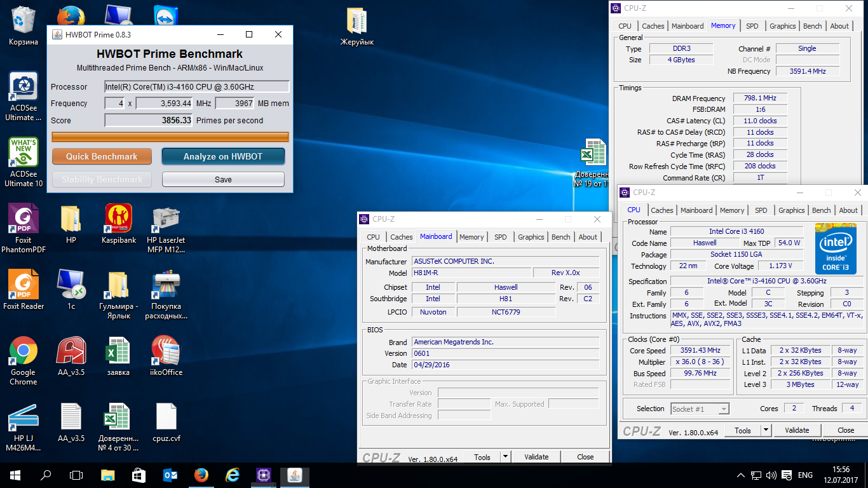Open the HP folder on desktop

[71, 224]
